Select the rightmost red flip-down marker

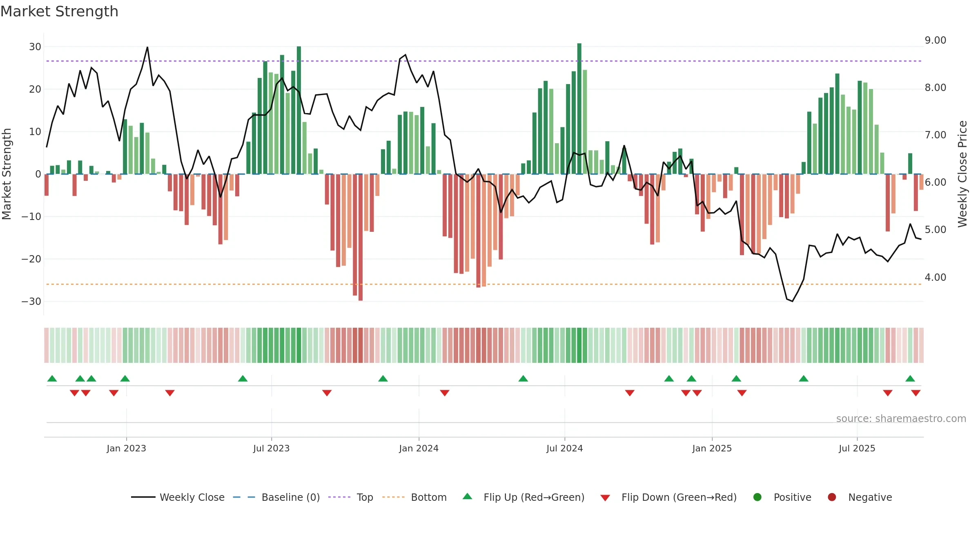click(916, 393)
